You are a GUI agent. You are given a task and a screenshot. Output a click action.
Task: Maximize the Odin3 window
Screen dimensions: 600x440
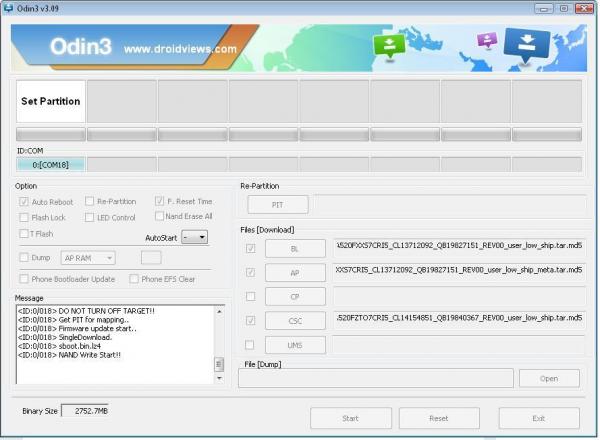coord(564,8)
